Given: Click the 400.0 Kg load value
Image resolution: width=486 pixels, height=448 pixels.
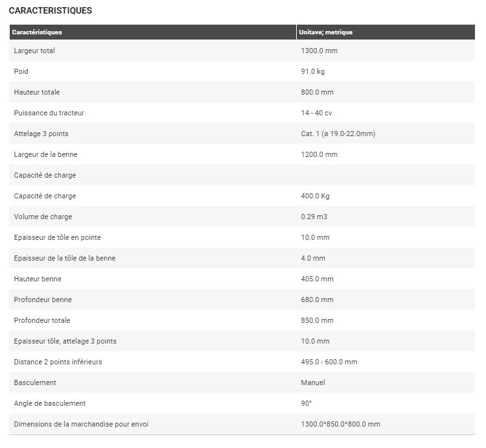Looking at the screenshot, I should [x=316, y=196].
